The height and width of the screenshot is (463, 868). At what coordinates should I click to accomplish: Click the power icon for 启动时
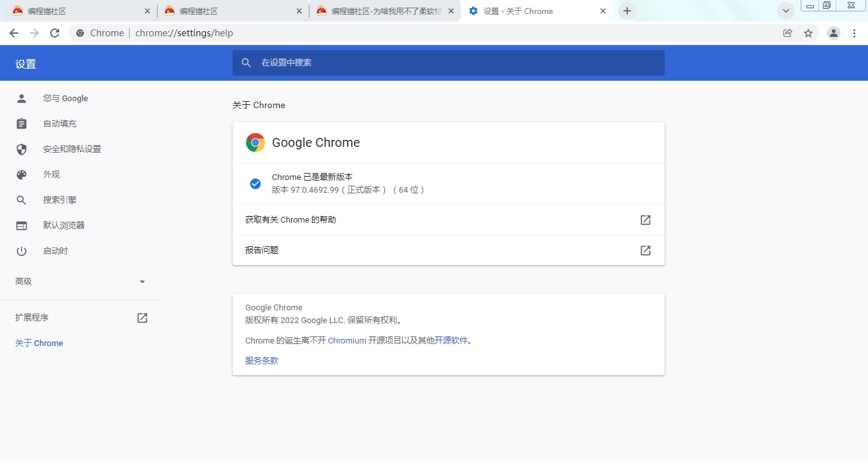pyautogui.click(x=22, y=251)
